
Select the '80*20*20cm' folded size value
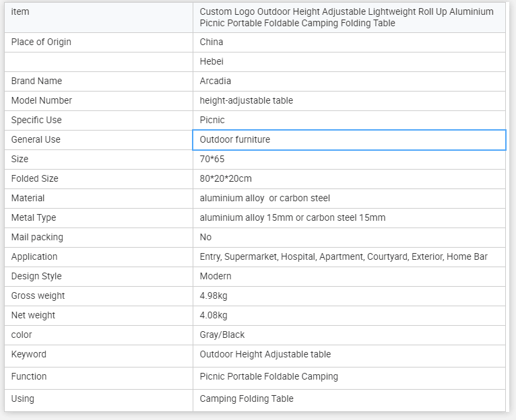click(226, 178)
